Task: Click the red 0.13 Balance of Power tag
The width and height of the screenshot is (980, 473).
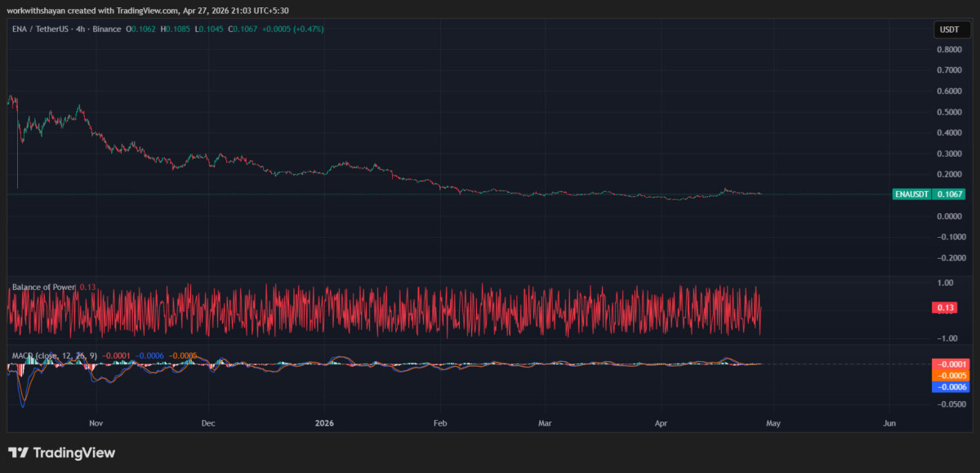Action: click(x=946, y=307)
